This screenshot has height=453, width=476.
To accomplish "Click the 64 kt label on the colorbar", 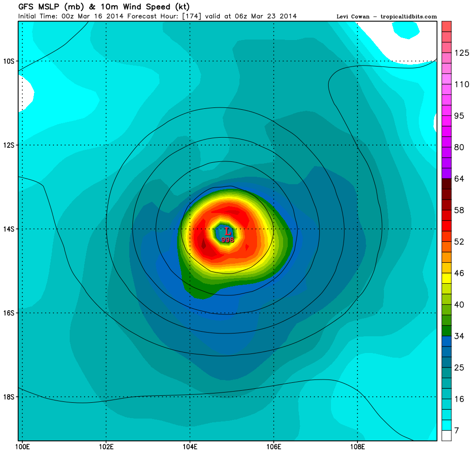I will click(460, 179).
